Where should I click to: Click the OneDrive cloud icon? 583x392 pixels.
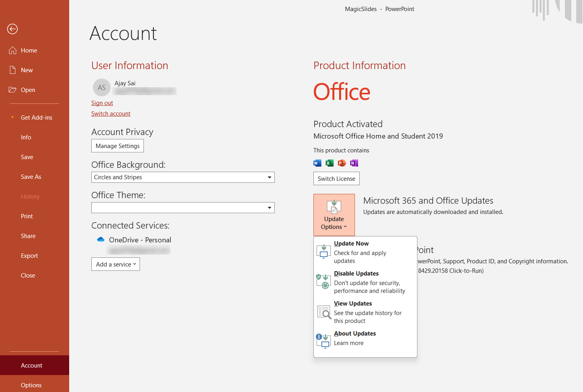[x=101, y=240]
